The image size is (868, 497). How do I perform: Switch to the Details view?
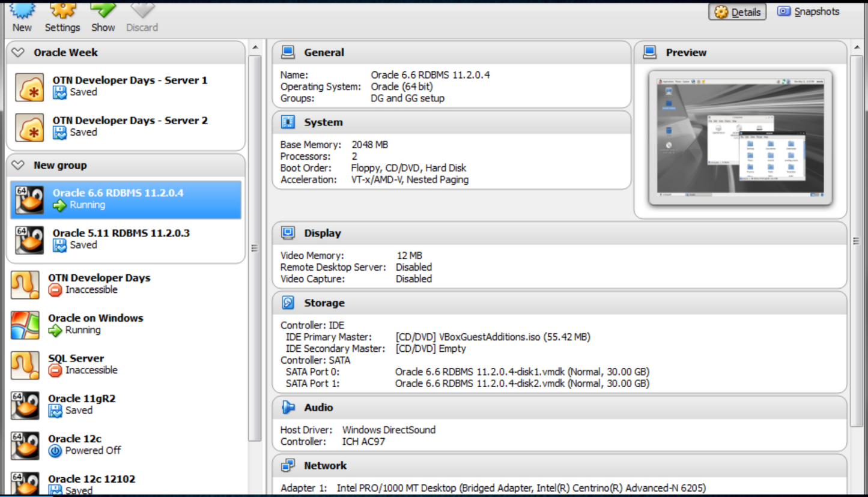click(736, 11)
